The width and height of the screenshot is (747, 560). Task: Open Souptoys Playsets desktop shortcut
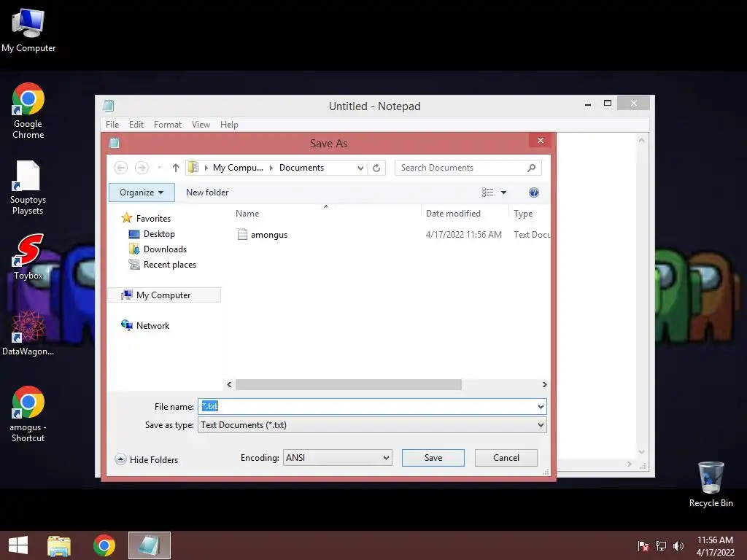pos(28,187)
